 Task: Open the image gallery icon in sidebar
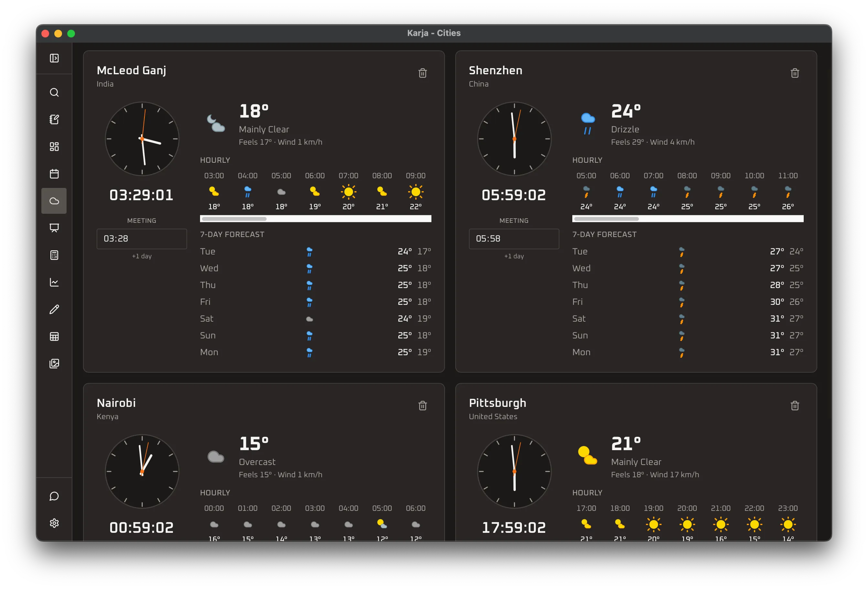(54, 364)
